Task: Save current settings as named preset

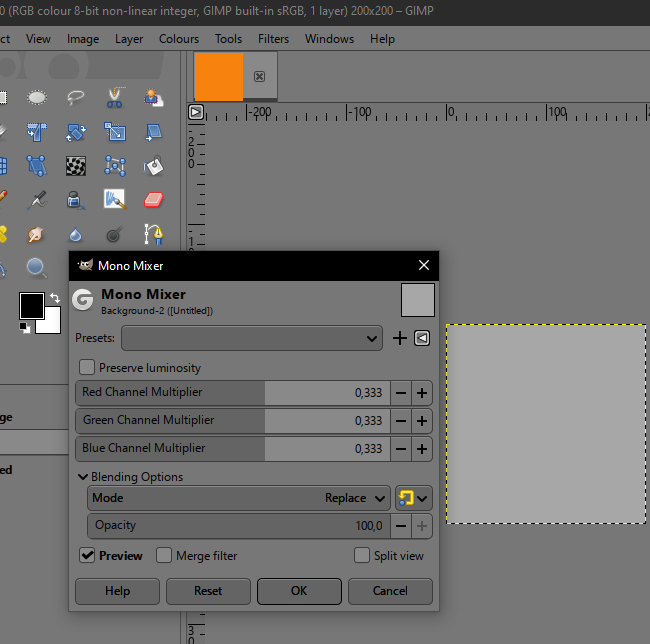Action: pos(400,338)
